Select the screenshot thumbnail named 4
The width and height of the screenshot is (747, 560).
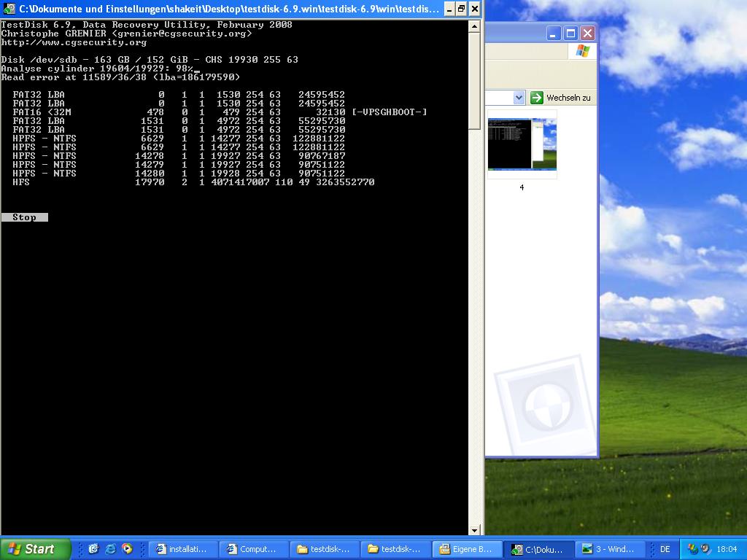522,144
